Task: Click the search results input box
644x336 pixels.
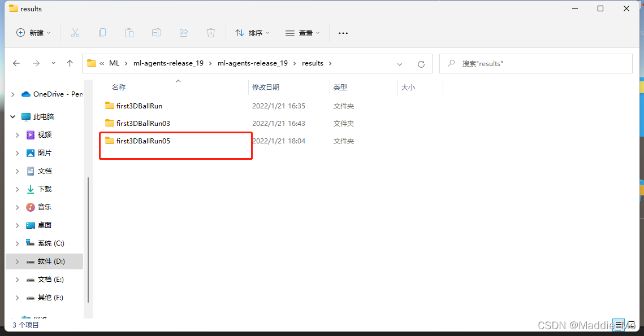Action: [x=536, y=64]
